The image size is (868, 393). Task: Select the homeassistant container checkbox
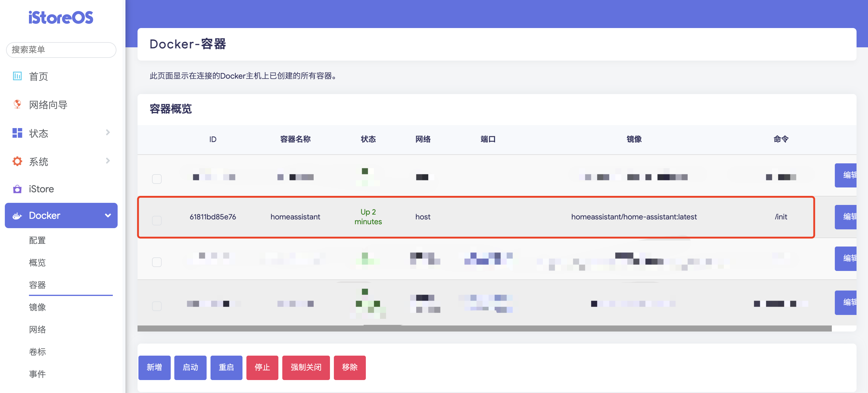[157, 221]
